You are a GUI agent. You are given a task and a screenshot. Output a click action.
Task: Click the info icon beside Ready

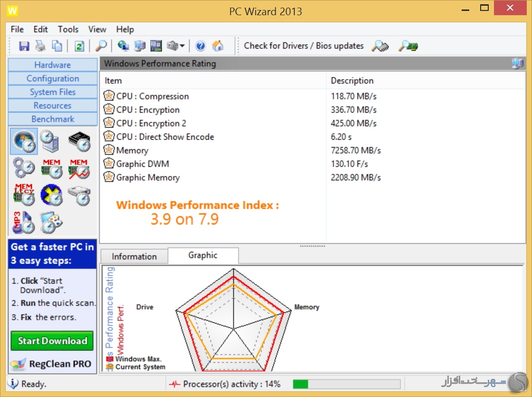point(13,383)
